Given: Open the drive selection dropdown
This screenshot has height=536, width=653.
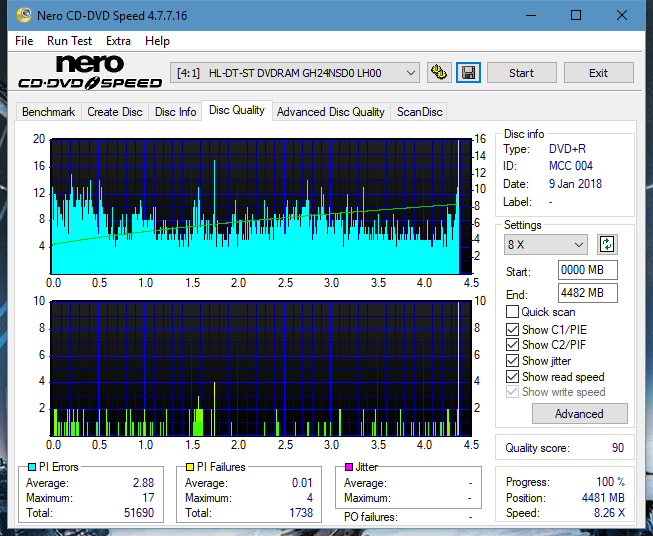Looking at the screenshot, I should click(295, 73).
